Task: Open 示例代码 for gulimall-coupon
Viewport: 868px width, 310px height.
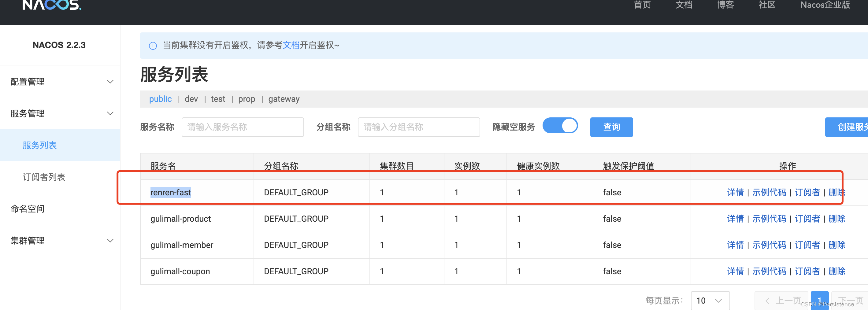Action: tap(769, 271)
